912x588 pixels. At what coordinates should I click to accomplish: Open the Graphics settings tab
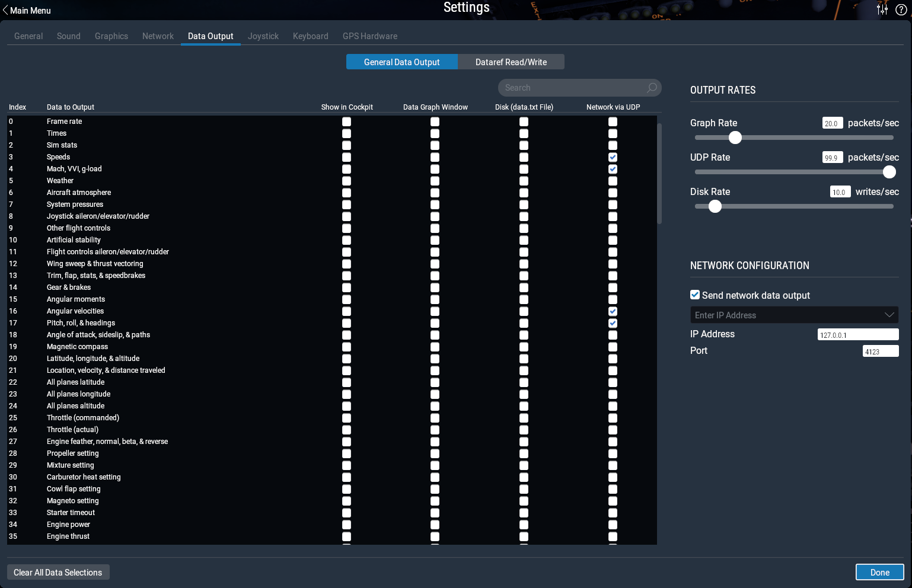pos(111,36)
